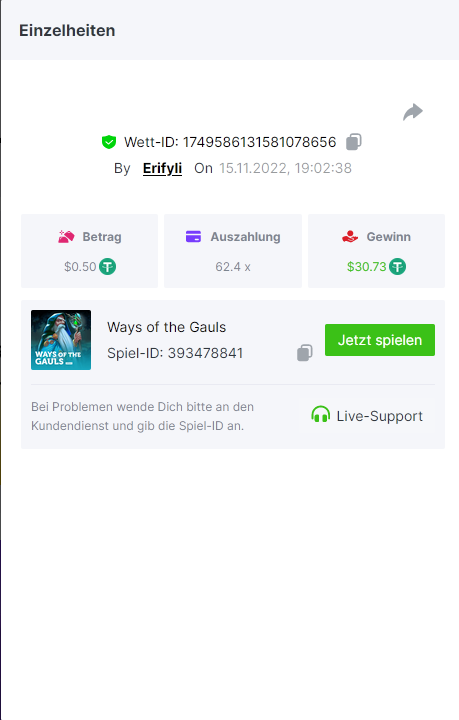
Task: Click the Tether coin icon beside $0.50
Action: (x=108, y=267)
